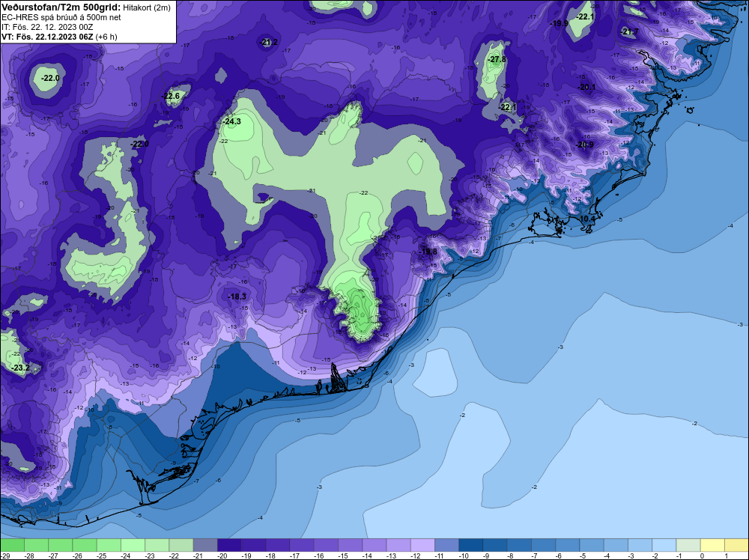Click the -1 value label in the legend
Viewport: 749px width, 560px height.
point(680,556)
